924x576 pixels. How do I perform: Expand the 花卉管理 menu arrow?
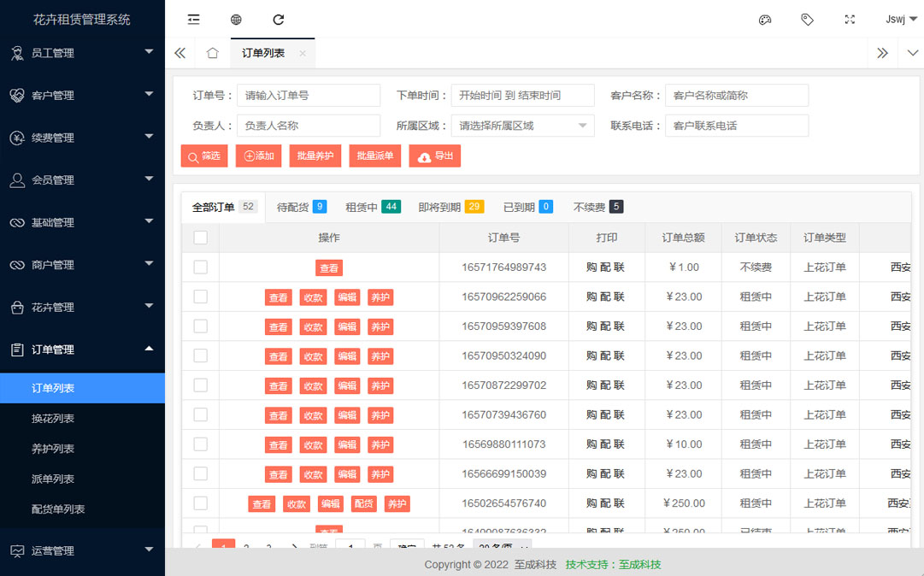(x=149, y=306)
